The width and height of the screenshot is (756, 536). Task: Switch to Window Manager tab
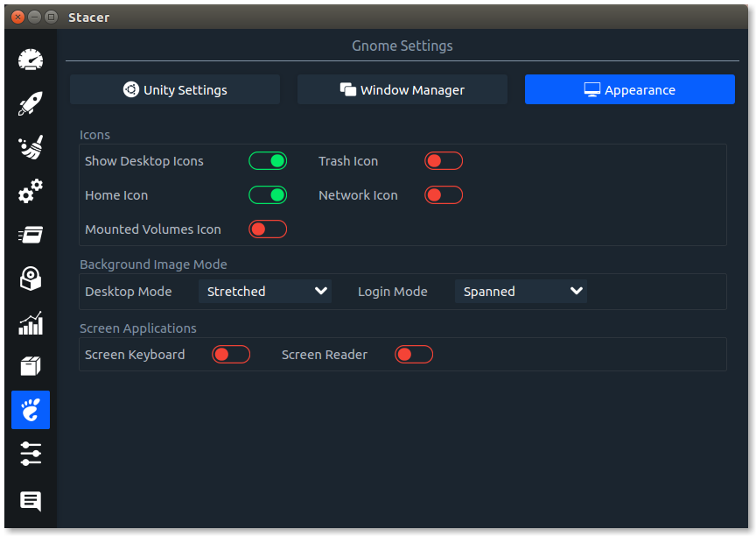point(402,89)
